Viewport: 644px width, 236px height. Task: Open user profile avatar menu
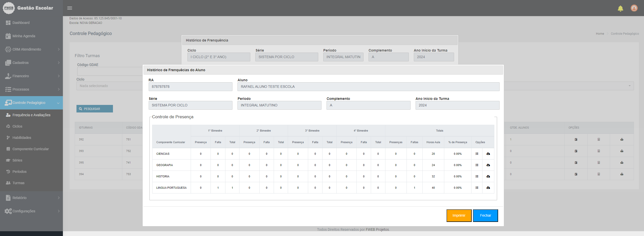pos(634,8)
